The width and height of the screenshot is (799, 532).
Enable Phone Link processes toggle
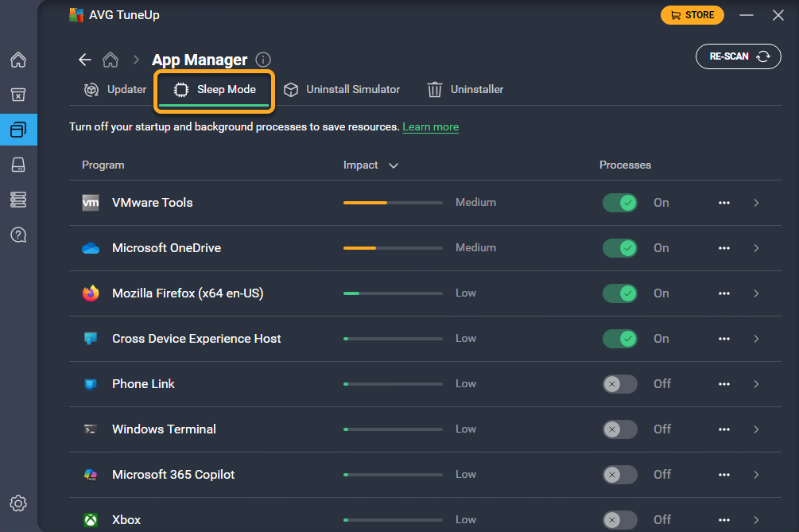click(619, 384)
